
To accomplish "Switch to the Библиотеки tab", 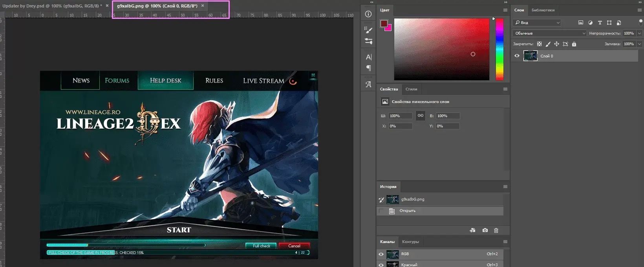I will (x=543, y=10).
